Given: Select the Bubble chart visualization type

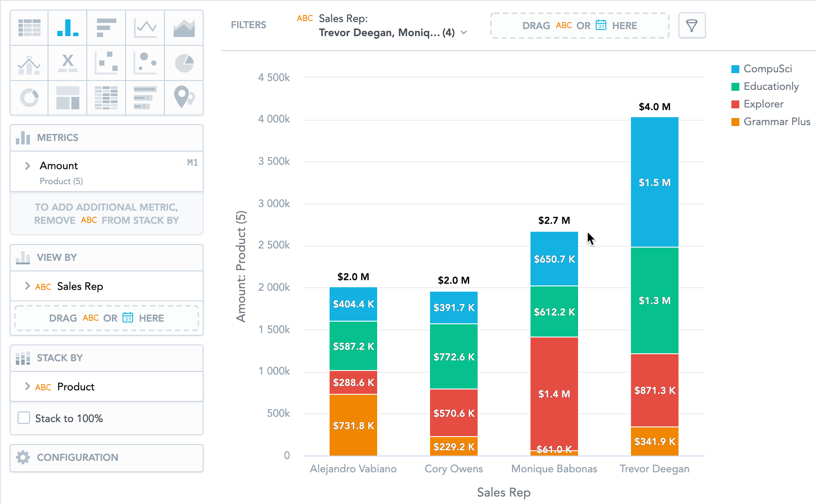Looking at the screenshot, I should pos(145,63).
